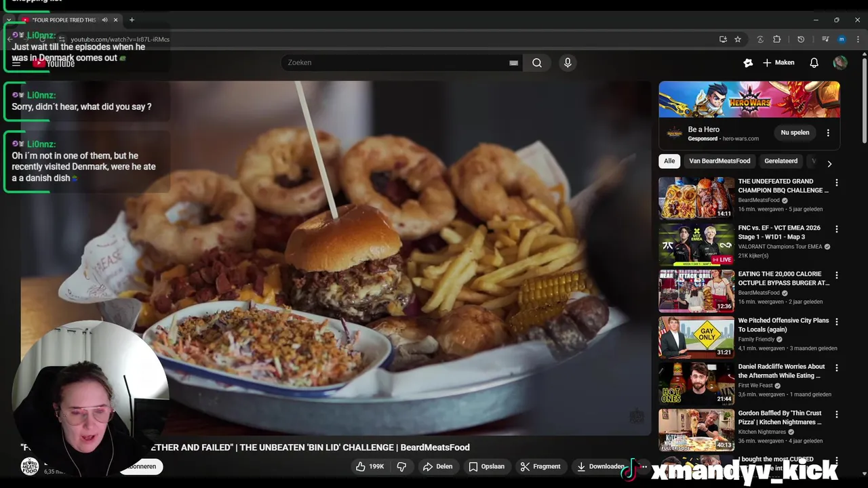868x488 pixels.
Task: Select the Gerelateerd filter chip
Action: pyautogui.click(x=781, y=161)
